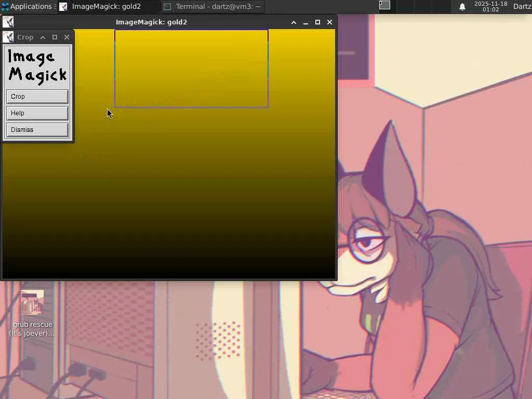Click the Crop button in Crop dialog
532x399 pixels.
coord(37,96)
